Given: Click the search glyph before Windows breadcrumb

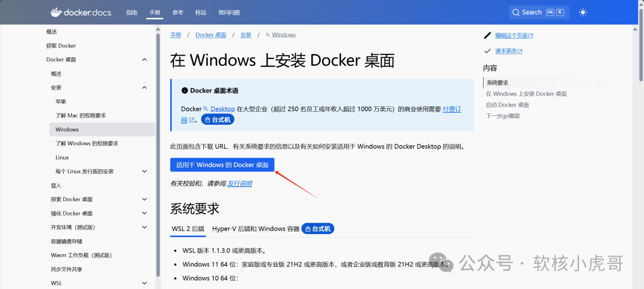Looking at the screenshot, I should (x=268, y=35).
